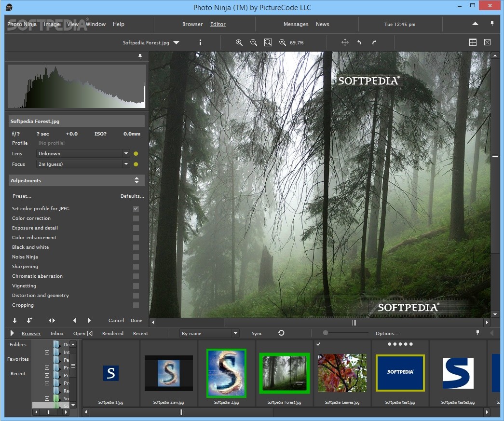This screenshot has width=504, height=421.
Task: Pin the top menu bar
Action: pos(492,24)
